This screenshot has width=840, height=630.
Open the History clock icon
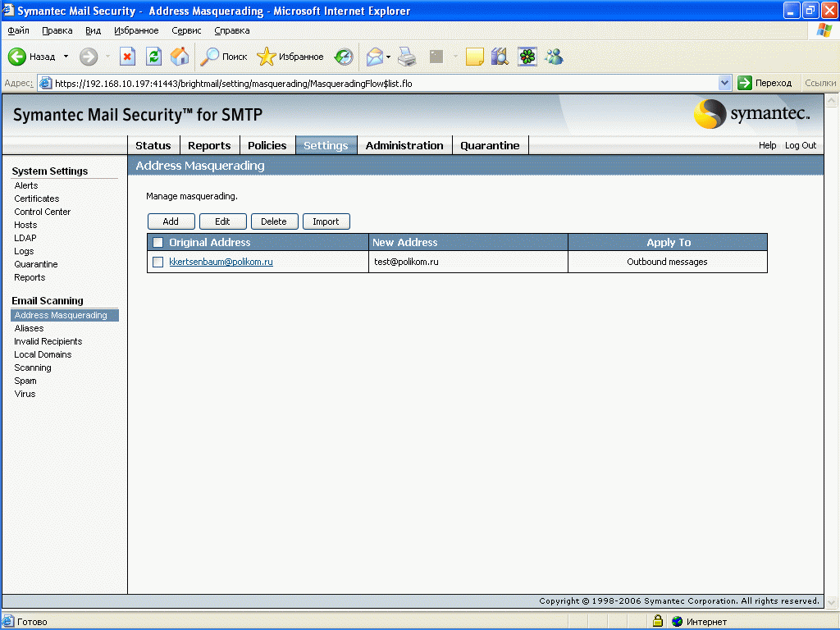344,57
